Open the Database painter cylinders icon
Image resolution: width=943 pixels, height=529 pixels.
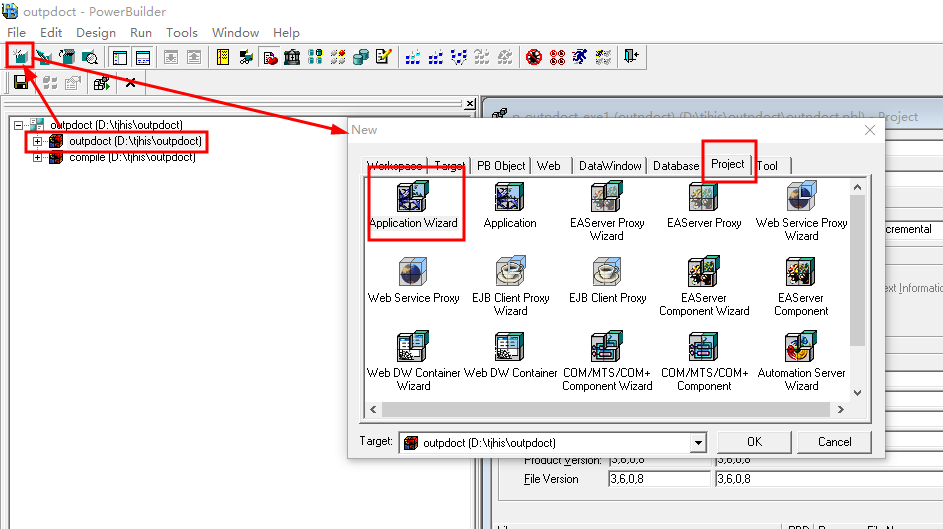(x=361, y=57)
